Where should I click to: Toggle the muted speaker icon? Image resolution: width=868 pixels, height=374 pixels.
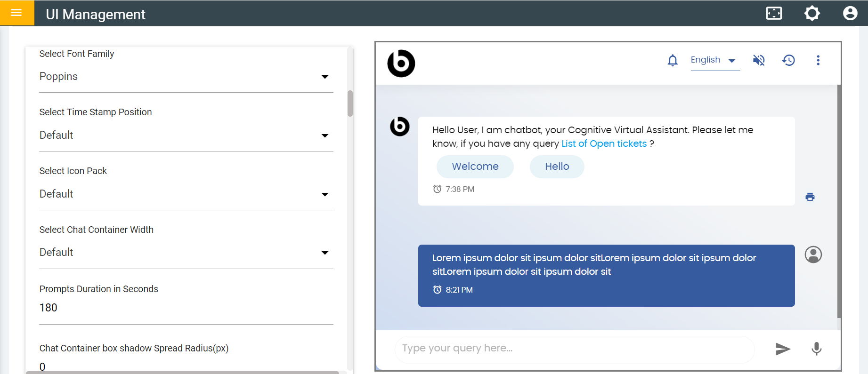coord(759,60)
